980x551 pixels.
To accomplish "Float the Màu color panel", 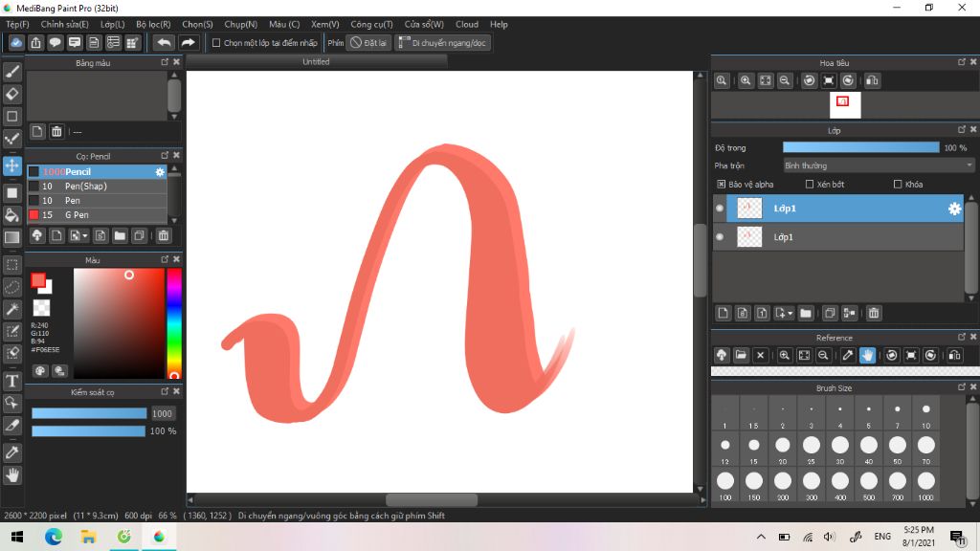I will (x=165, y=258).
